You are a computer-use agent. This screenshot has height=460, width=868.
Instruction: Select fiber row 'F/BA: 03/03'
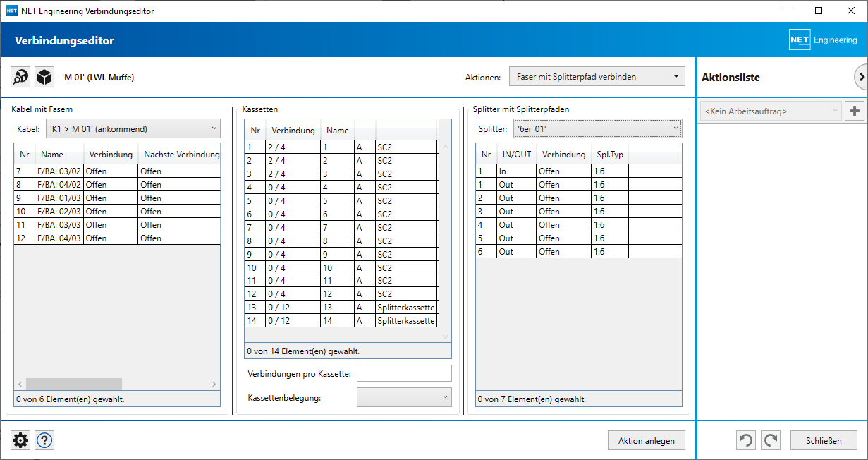pyautogui.click(x=117, y=224)
